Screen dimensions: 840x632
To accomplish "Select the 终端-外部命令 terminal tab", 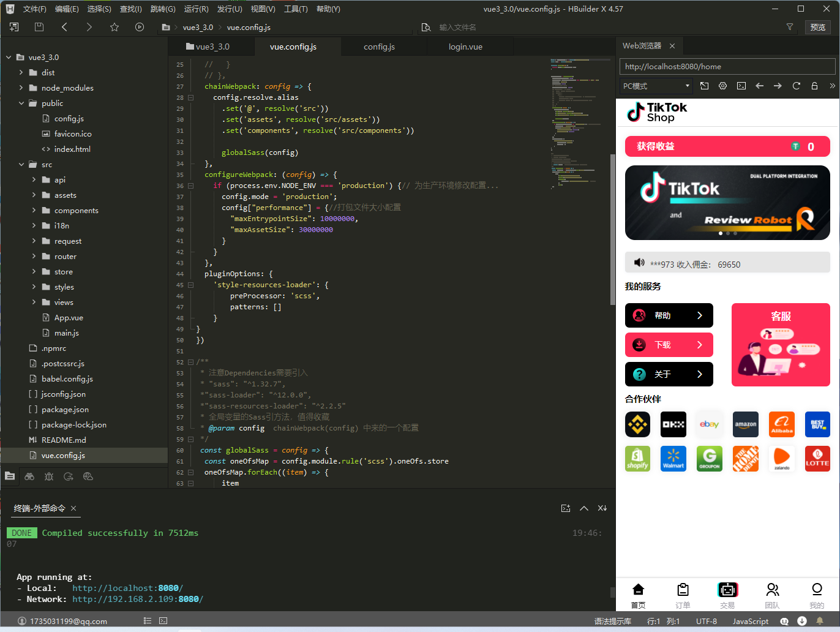I will tap(39, 508).
